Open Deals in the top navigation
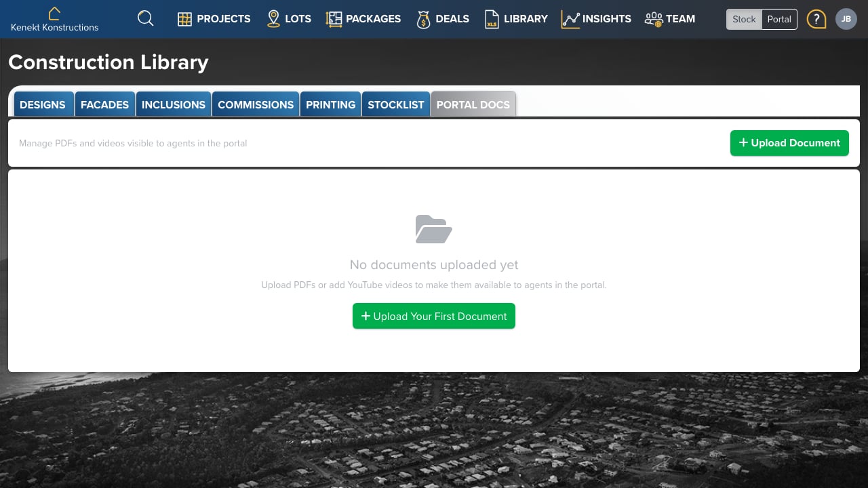This screenshot has width=868, height=488. pos(443,19)
